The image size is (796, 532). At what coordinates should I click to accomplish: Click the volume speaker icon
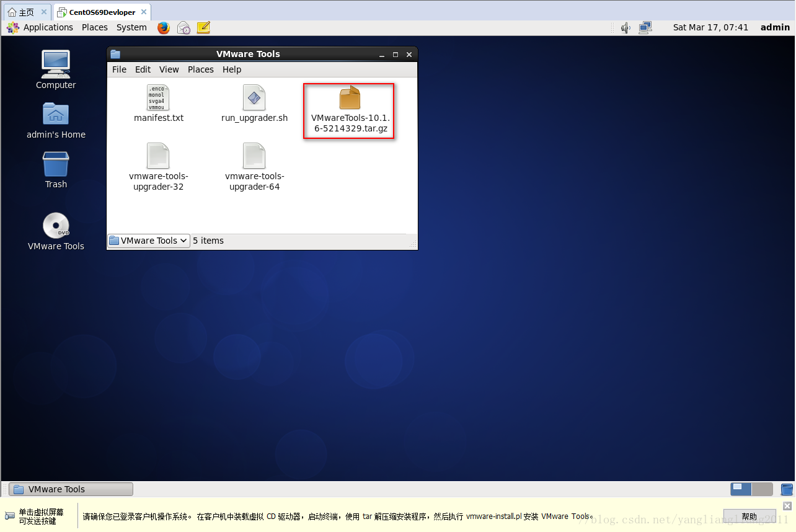626,27
